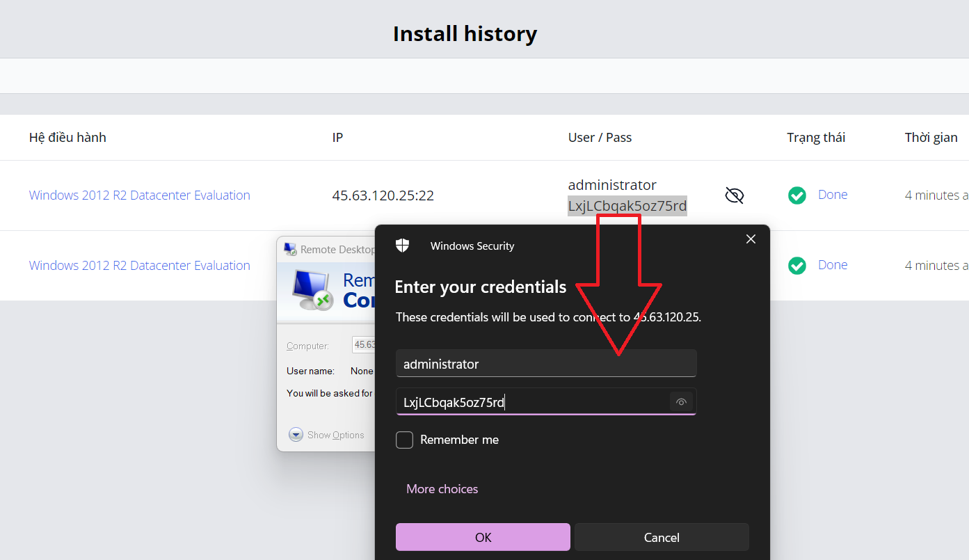Click Remote Desktop title bar icon

pos(290,249)
